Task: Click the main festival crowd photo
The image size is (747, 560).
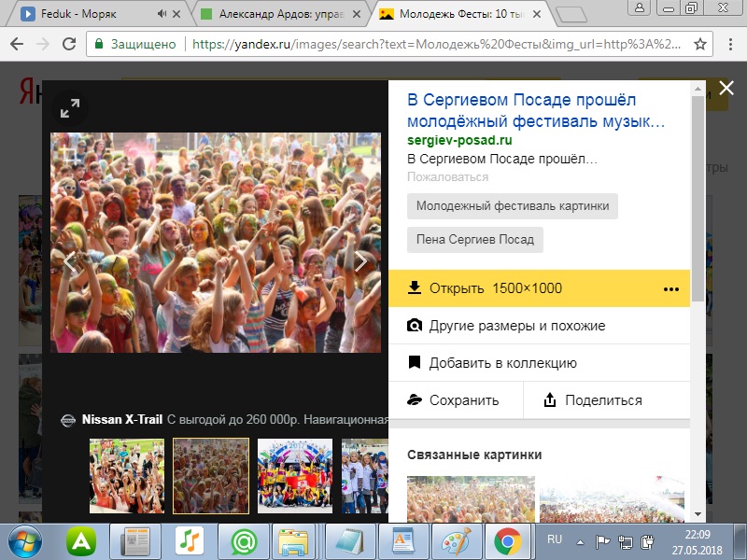Action: (216, 243)
